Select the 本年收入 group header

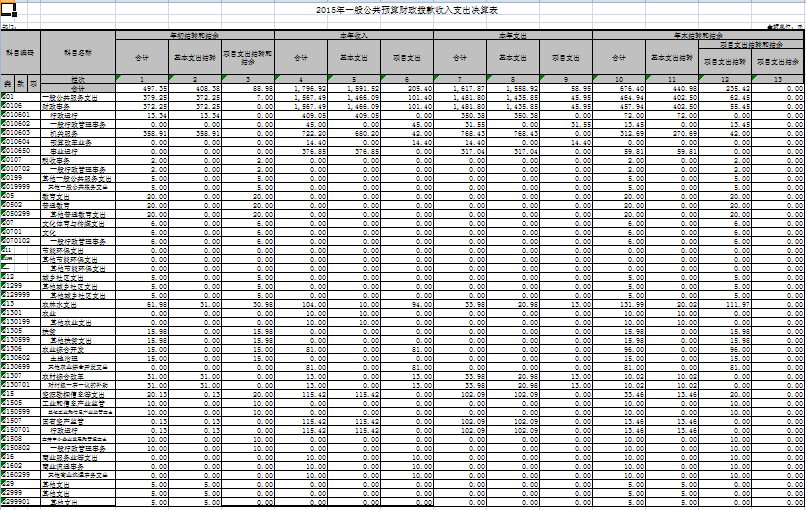[x=354, y=35]
